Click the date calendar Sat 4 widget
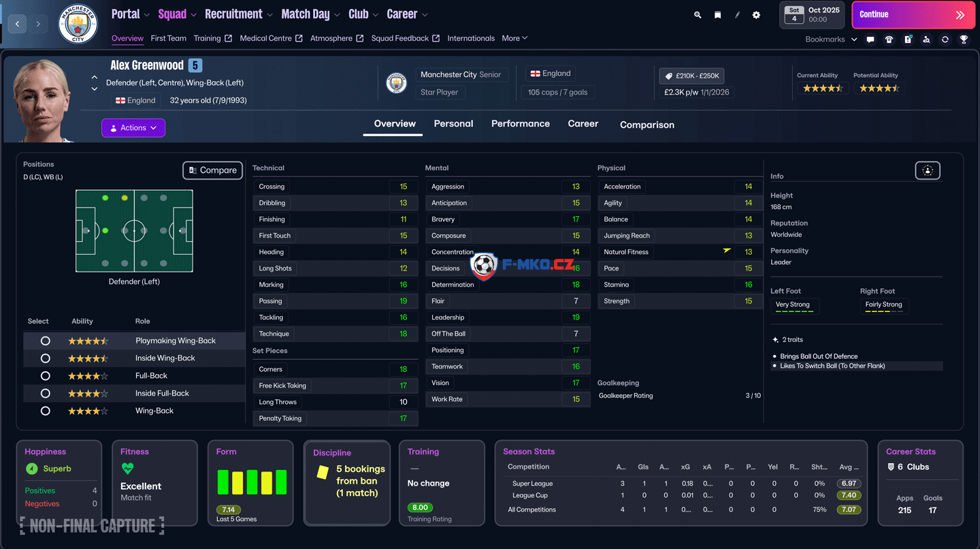This screenshot has width=980, height=549. coord(794,15)
